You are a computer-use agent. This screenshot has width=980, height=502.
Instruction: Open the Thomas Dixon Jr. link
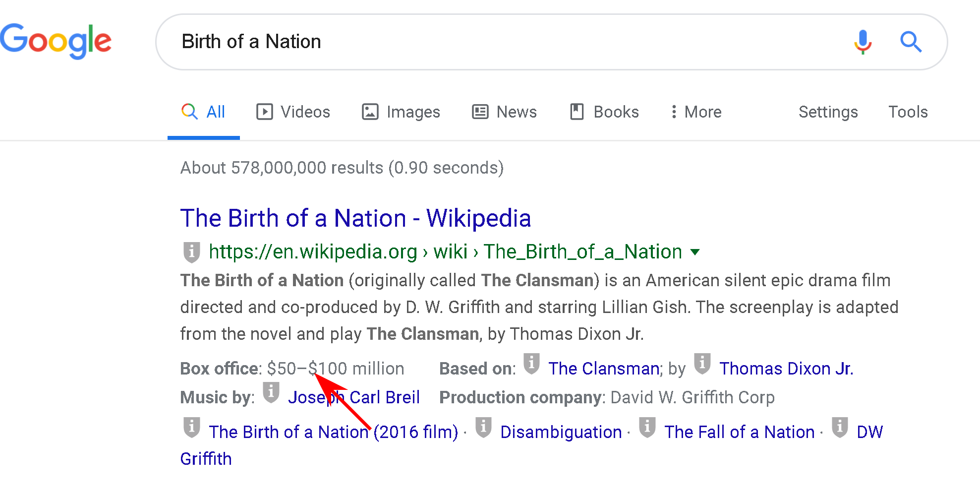(x=786, y=369)
